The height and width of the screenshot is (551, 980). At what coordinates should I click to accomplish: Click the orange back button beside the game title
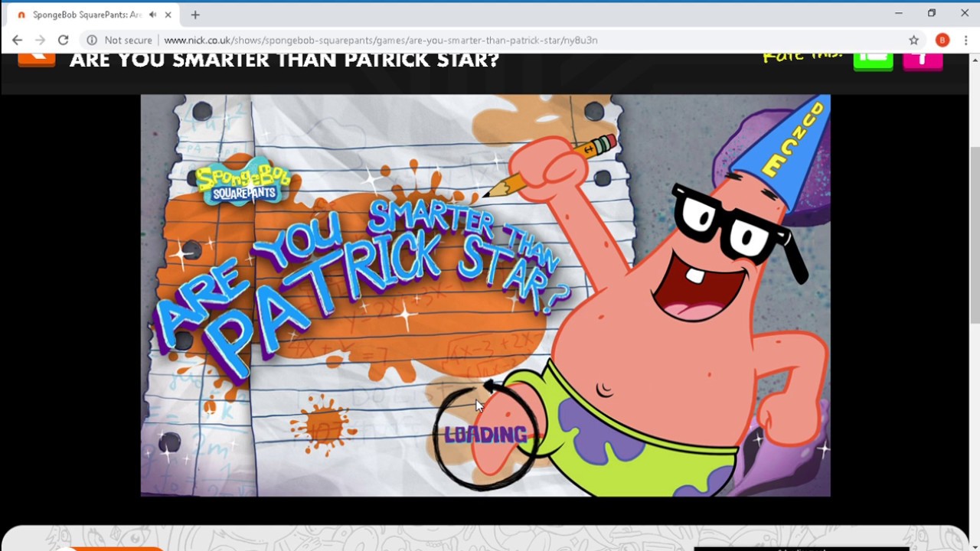click(x=37, y=60)
